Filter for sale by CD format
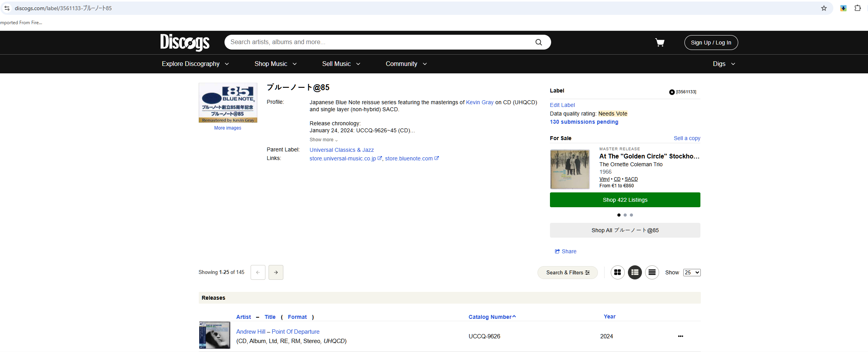The width and height of the screenshot is (868, 352). pos(617,179)
